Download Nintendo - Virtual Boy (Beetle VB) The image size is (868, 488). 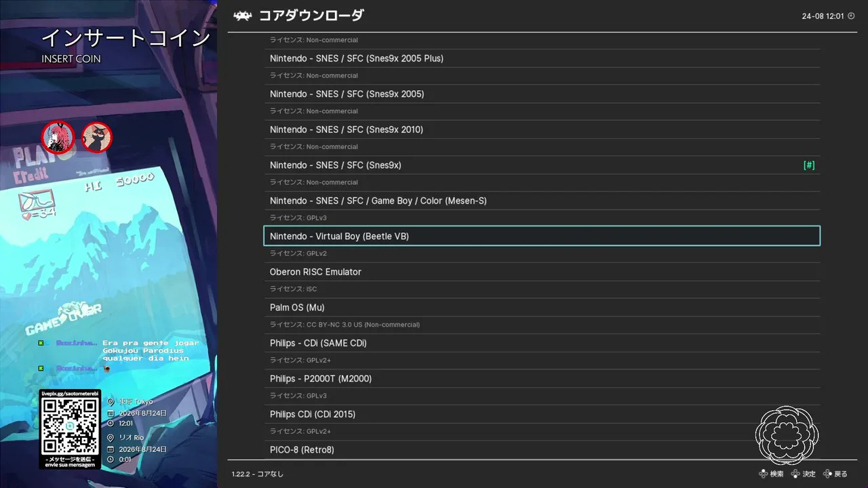click(542, 236)
